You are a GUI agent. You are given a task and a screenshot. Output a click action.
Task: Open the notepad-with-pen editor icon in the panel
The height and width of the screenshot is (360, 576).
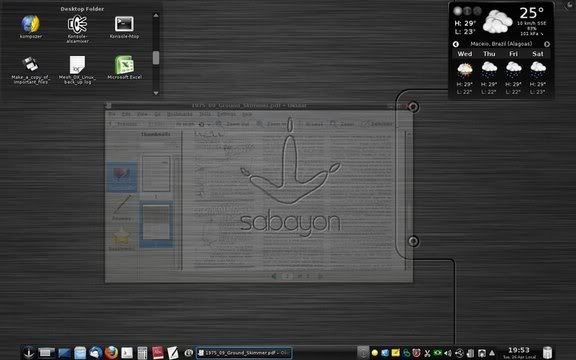172,353
